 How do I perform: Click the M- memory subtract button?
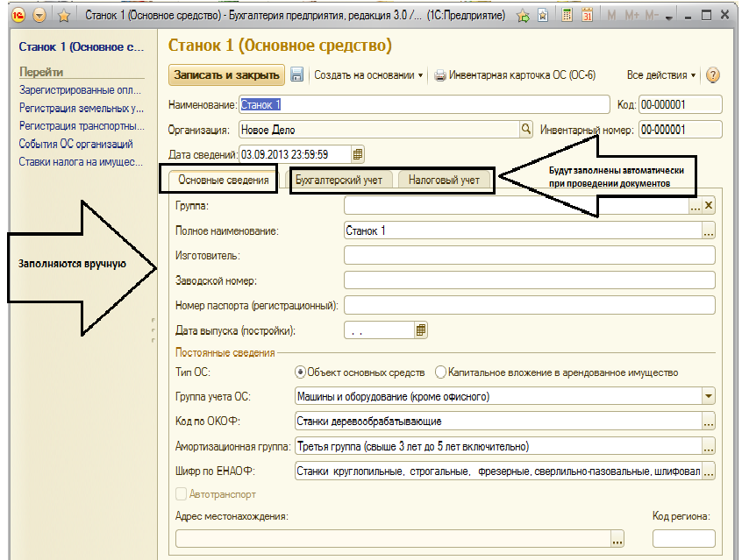click(652, 16)
